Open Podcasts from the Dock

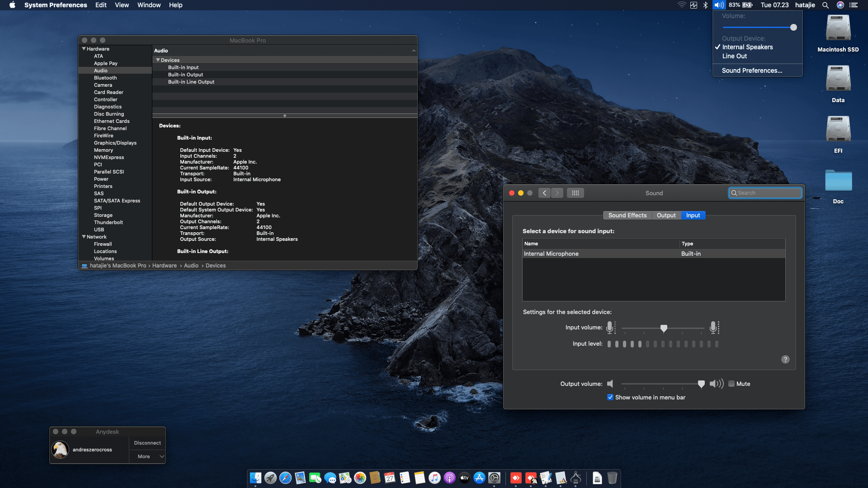[449, 478]
